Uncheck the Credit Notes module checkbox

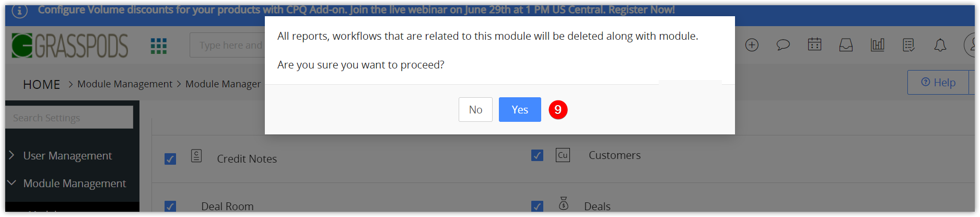(170, 158)
